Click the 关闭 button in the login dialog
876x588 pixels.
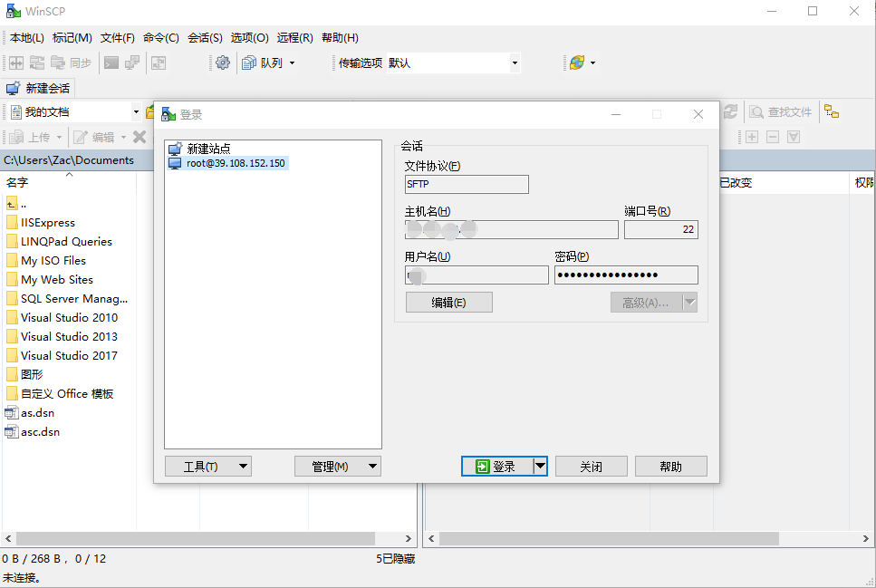point(591,467)
